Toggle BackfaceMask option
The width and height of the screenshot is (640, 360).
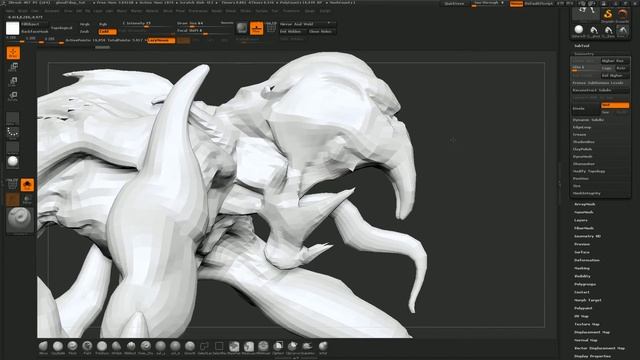pyautogui.click(x=34, y=31)
